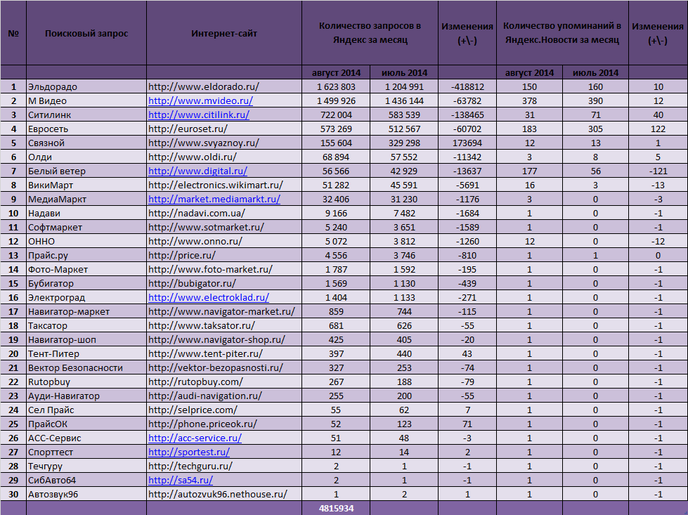Select the 'Ауди-Навигатор' cell

86,396
